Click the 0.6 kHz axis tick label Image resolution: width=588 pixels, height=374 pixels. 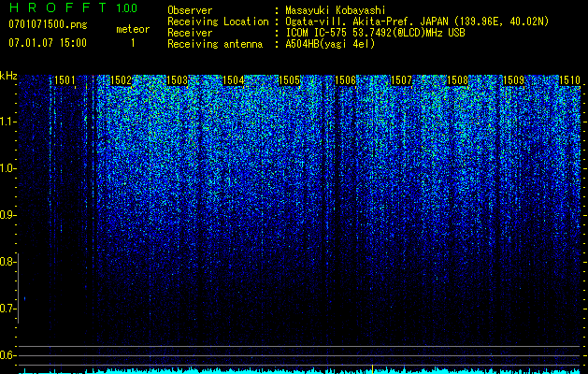coord(7,355)
